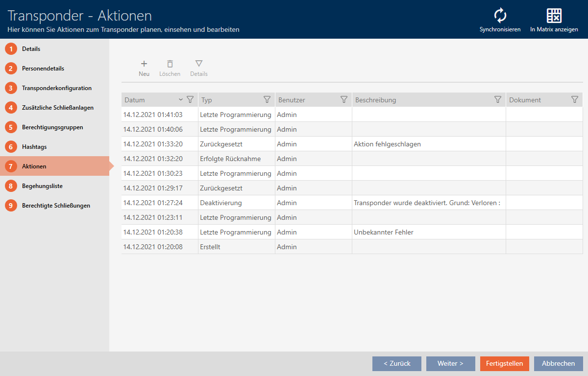Image resolution: width=588 pixels, height=376 pixels.
Task: Open filter for Typ column
Action: (267, 99)
